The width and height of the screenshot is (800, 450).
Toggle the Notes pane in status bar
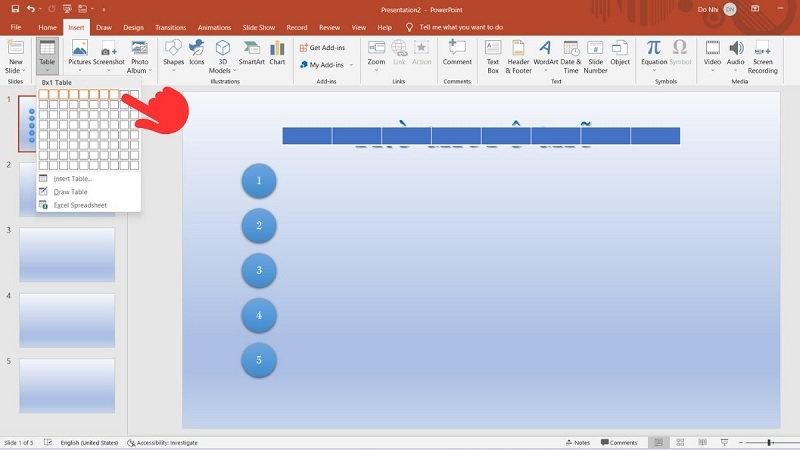tap(578, 442)
